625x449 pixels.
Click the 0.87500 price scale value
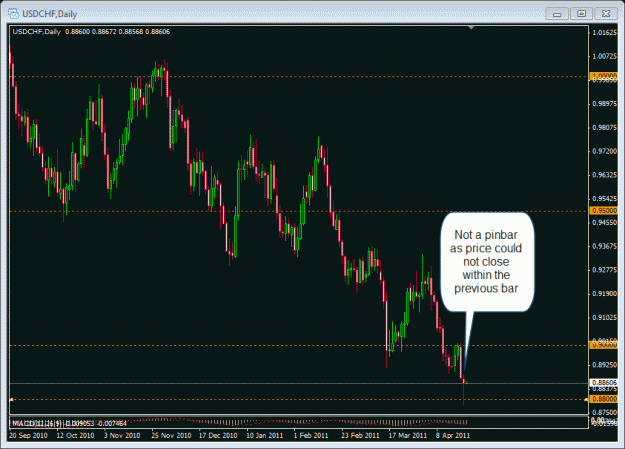point(604,412)
